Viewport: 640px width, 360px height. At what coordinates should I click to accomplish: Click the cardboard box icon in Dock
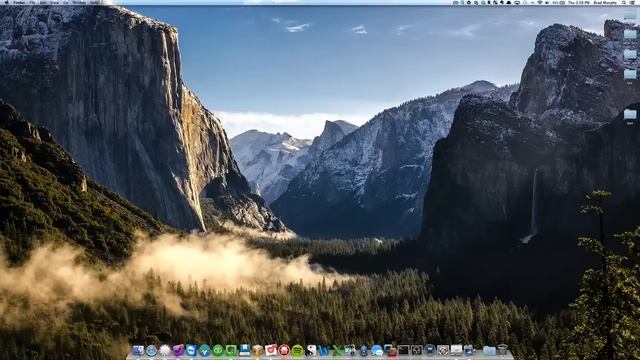[258, 351]
